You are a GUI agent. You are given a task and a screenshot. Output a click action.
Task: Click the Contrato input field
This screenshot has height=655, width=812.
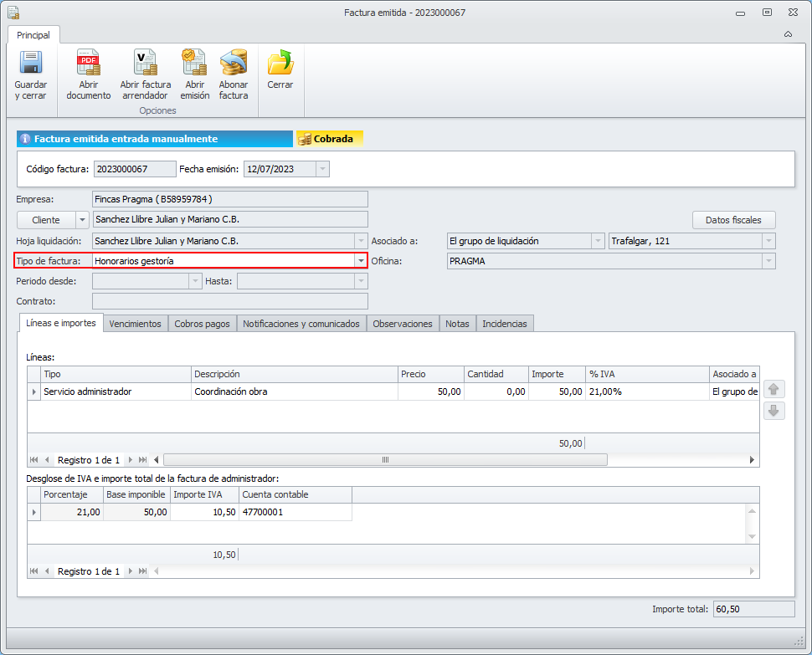tap(229, 301)
